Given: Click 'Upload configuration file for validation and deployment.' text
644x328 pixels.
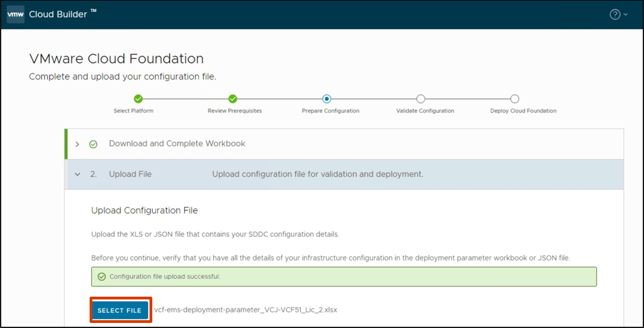Looking at the screenshot, I should tap(318, 174).
